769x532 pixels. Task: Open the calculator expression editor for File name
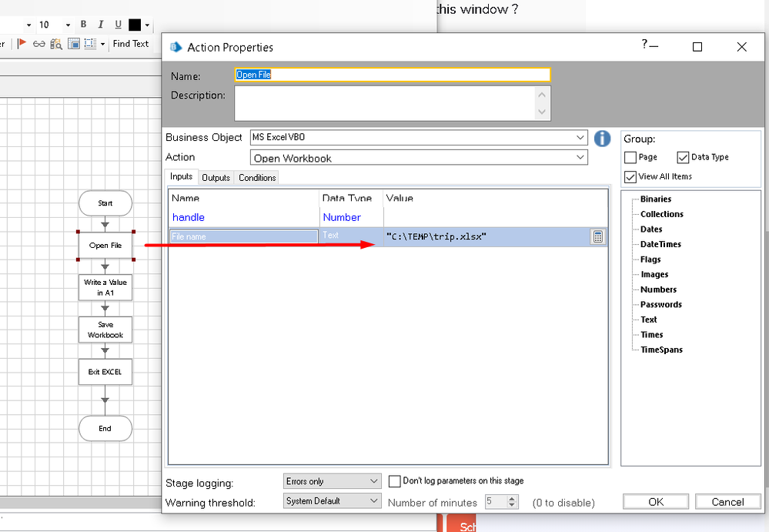pos(598,237)
